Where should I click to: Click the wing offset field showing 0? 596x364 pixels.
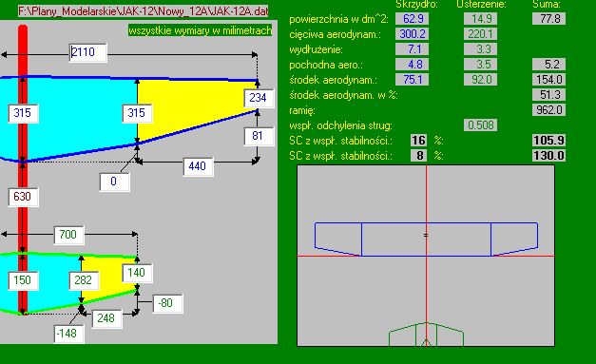click(x=114, y=182)
